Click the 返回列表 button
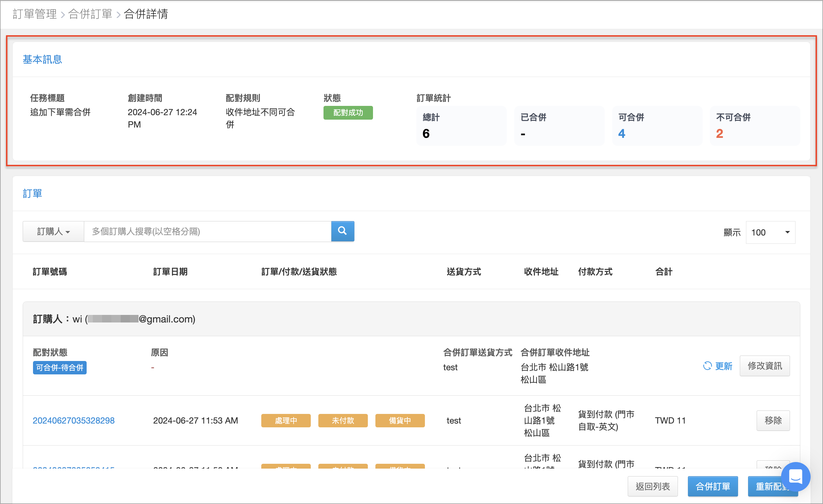The height and width of the screenshot is (504, 823). (x=652, y=486)
